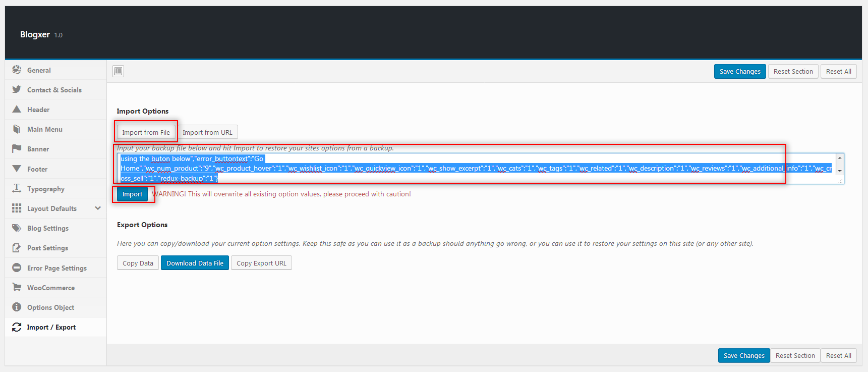
Task: Open Typography settings
Action: pyautogui.click(x=55, y=189)
